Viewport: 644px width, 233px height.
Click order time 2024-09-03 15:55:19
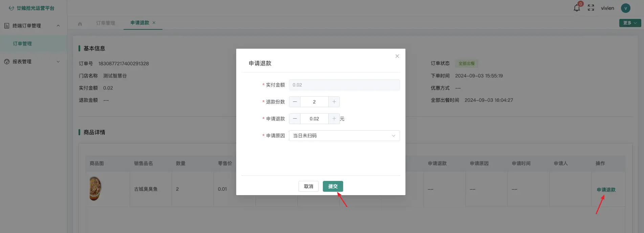(479, 76)
